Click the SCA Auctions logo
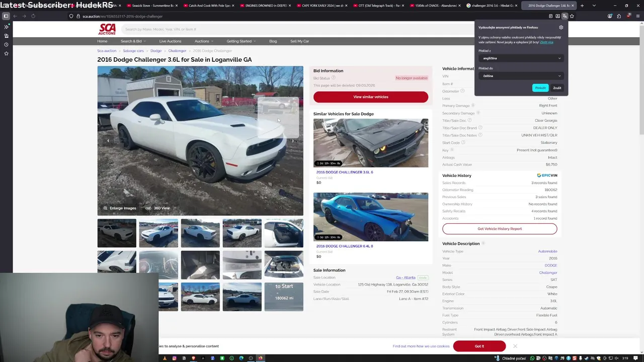 (107, 29)
